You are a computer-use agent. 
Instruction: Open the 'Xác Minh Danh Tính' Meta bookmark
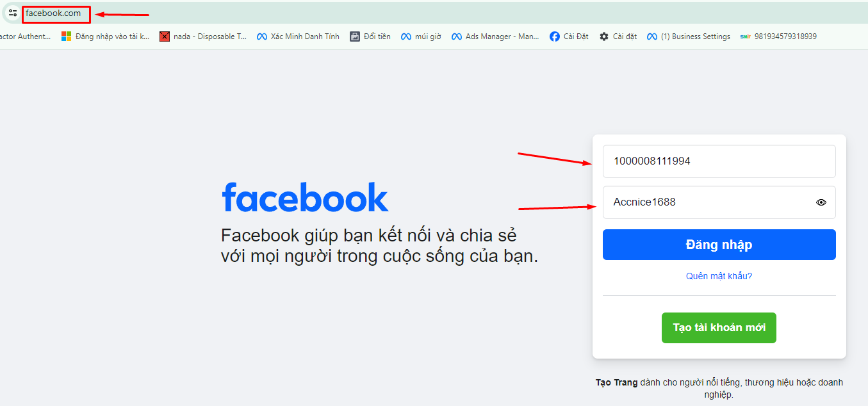click(x=298, y=37)
